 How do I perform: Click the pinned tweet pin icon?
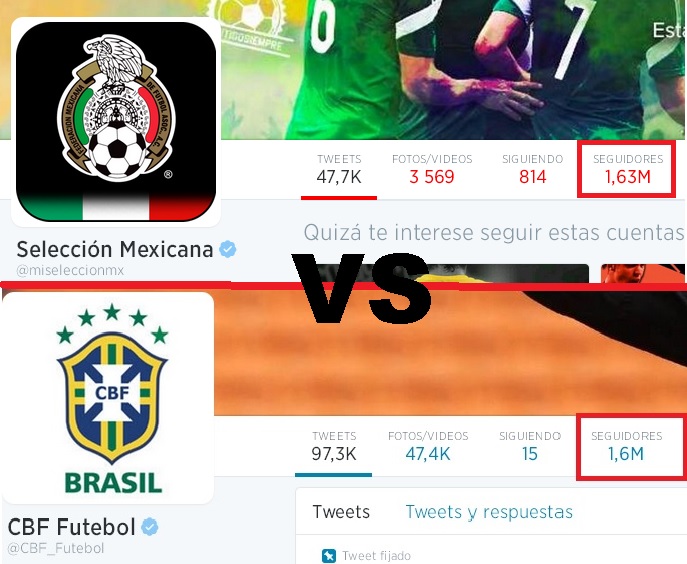tap(329, 556)
